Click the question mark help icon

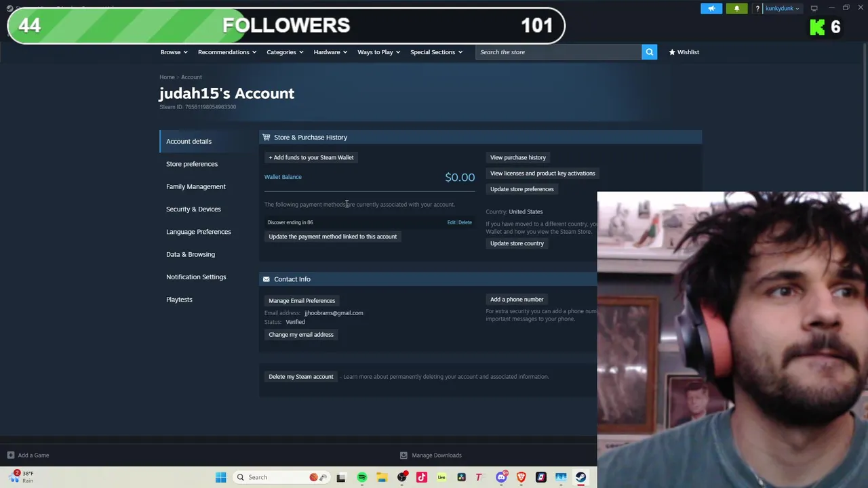click(757, 9)
